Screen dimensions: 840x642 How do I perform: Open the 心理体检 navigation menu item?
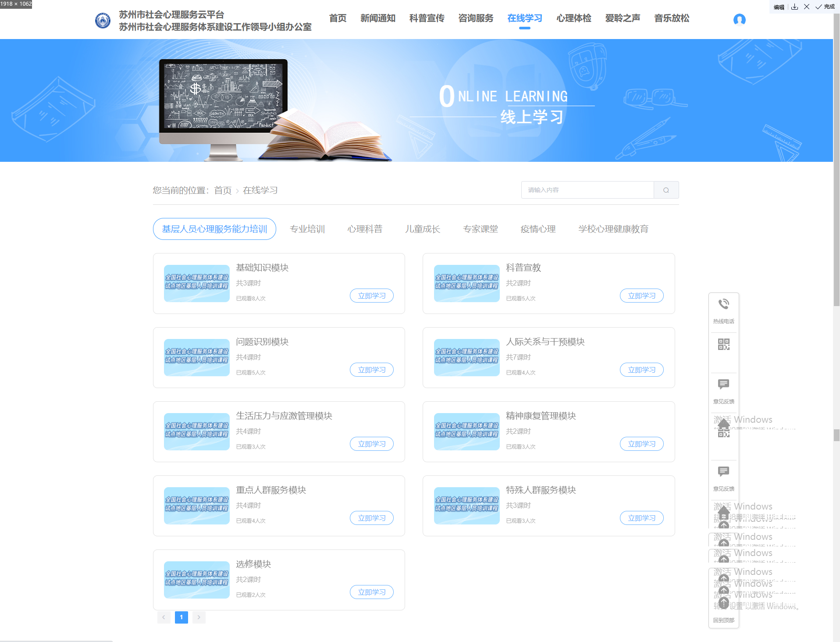point(573,18)
